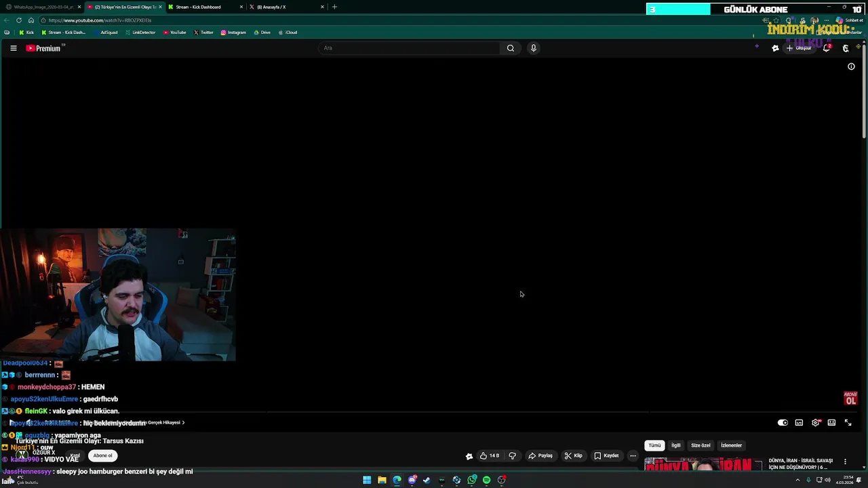Screen dimensions: 868x488
Task: Open more actions three-dot menu
Action: (x=633, y=455)
